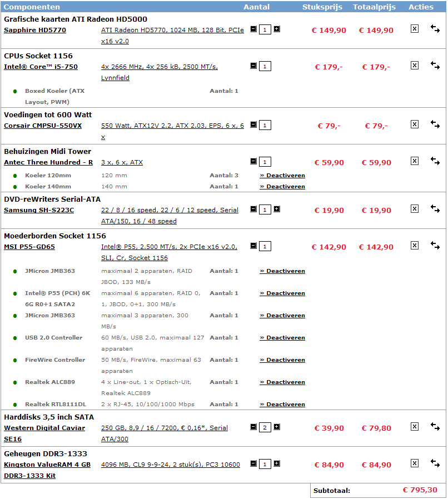Open the Corsair CMPSU-550VX product link
This screenshot has height=499, width=448.
coord(43,126)
